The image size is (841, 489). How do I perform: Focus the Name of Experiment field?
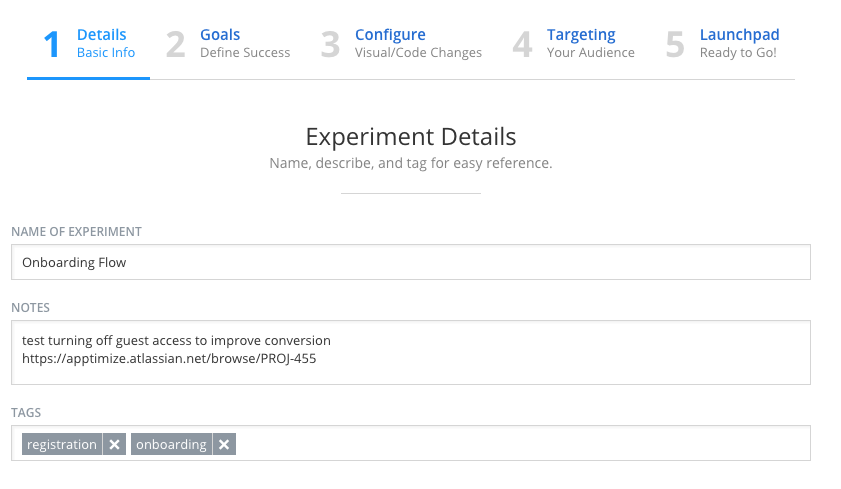[411, 262]
